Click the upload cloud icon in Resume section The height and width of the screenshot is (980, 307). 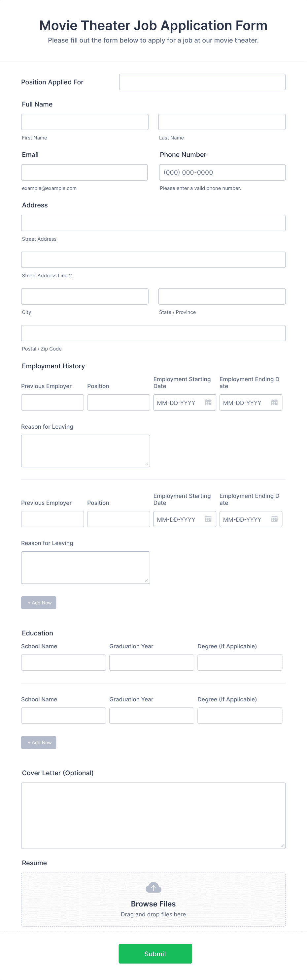point(153,888)
